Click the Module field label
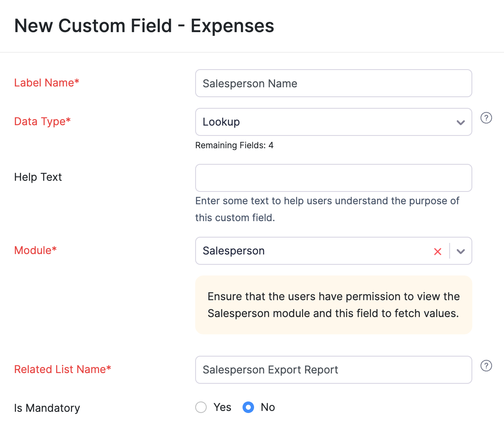This screenshot has width=504, height=434. point(35,250)
